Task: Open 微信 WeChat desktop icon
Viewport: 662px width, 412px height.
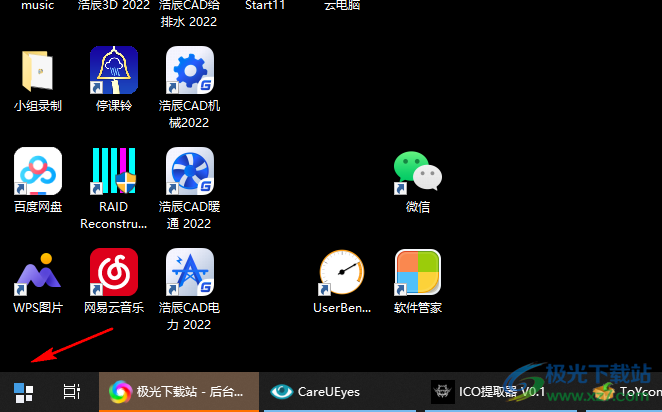Action: click(418, 171)
